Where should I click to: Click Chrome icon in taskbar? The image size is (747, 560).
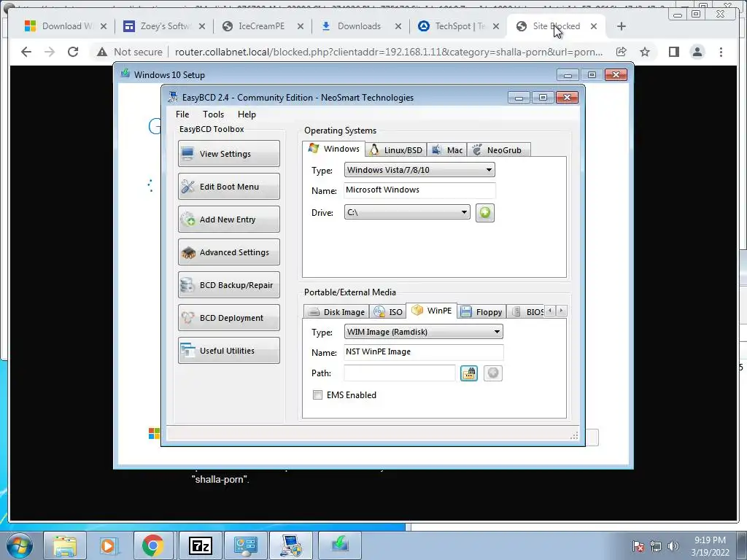[152, 545]
